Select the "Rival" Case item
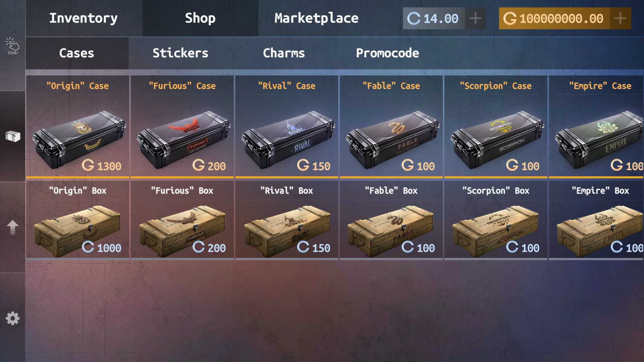Viewport: 644px width, 362px height. [287, 126]
